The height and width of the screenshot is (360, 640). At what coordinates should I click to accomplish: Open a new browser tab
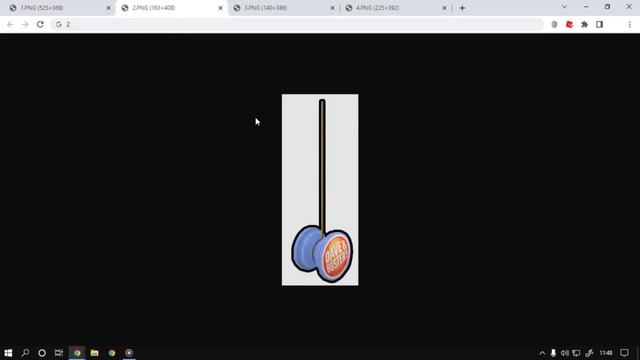[x=462, y=8]
